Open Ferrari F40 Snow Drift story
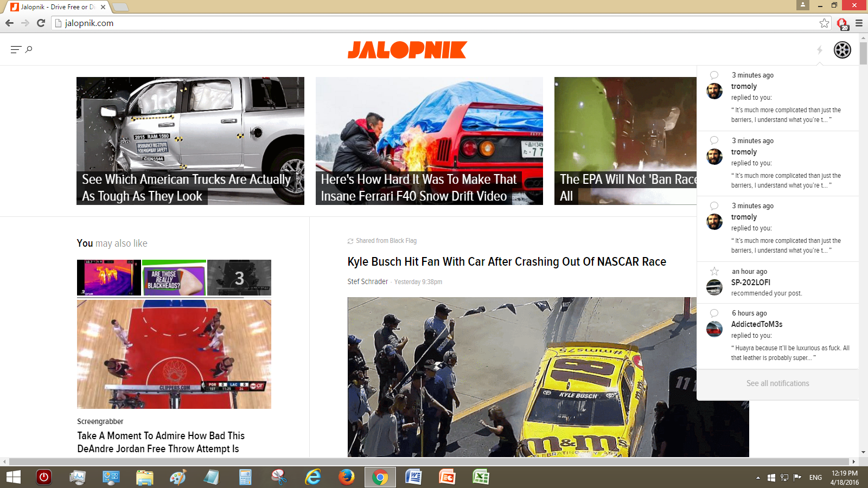The height and width of the screenshot is (488, 868). 429,141
